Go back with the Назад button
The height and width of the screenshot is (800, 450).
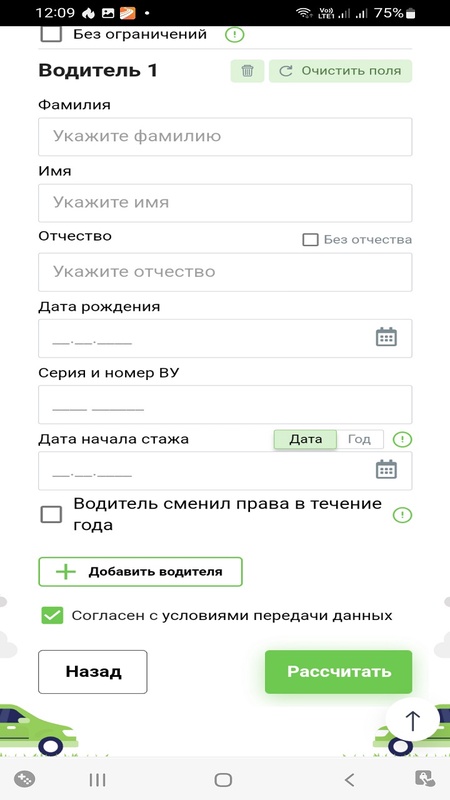point(93,671)
